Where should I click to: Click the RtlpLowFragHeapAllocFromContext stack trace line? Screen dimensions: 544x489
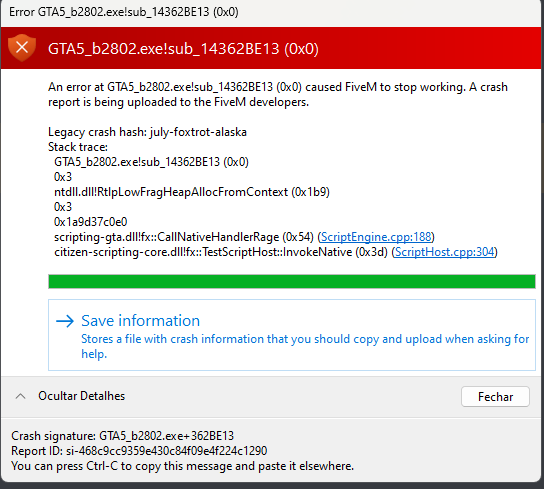pyautogui.click(x=192, y=192)
